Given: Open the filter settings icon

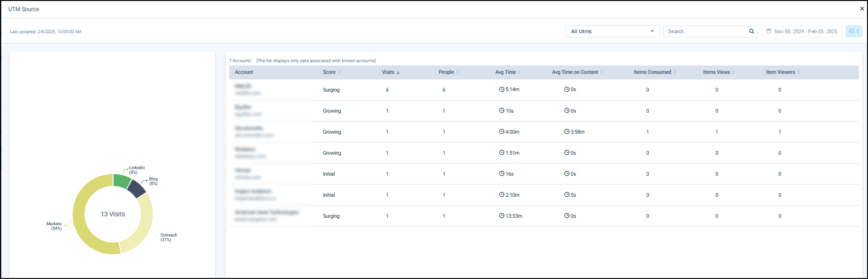Looking at the screenshot, I should click(853, 31).
